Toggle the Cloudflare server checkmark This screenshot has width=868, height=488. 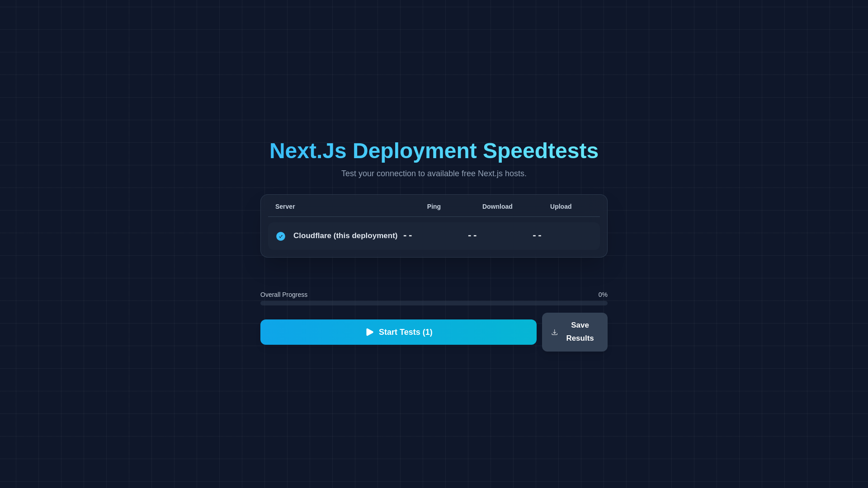pyautogui.click(x=281, y=236)
